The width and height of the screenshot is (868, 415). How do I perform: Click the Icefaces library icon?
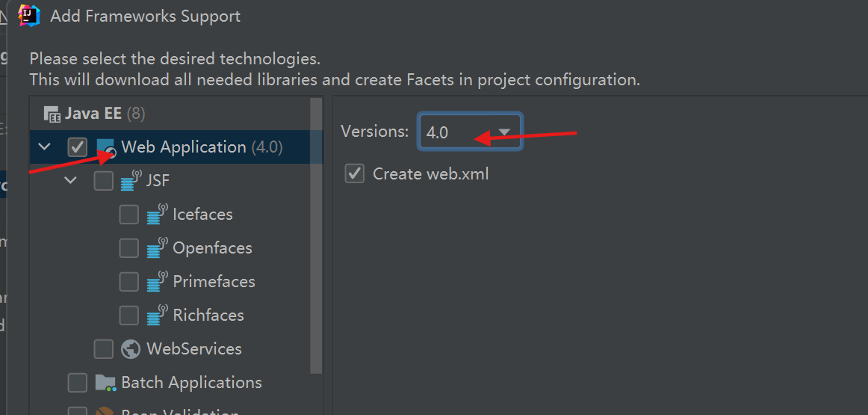[x=157, y=215]
